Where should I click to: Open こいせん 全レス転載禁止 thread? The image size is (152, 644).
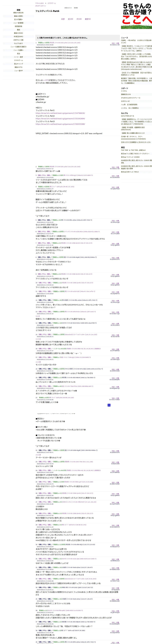(x=130, y=108)
